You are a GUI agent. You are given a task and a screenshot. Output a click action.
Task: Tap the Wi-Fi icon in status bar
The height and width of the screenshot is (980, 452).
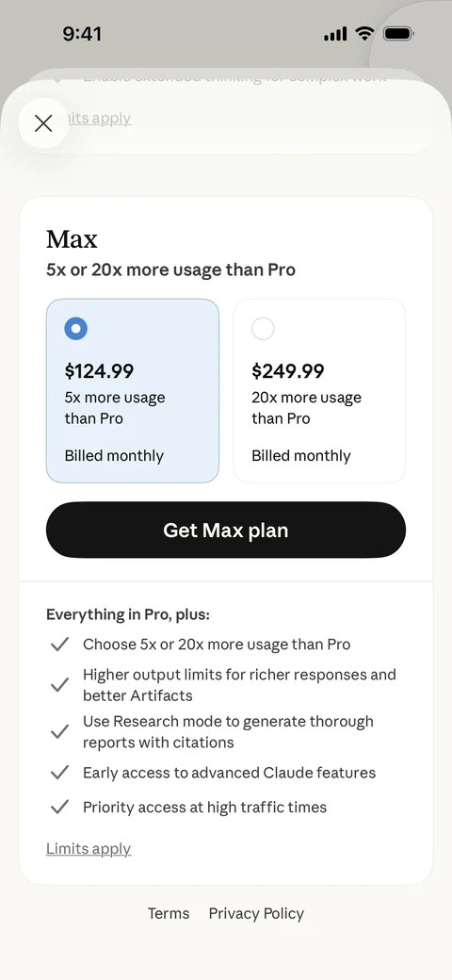point(364,34)
